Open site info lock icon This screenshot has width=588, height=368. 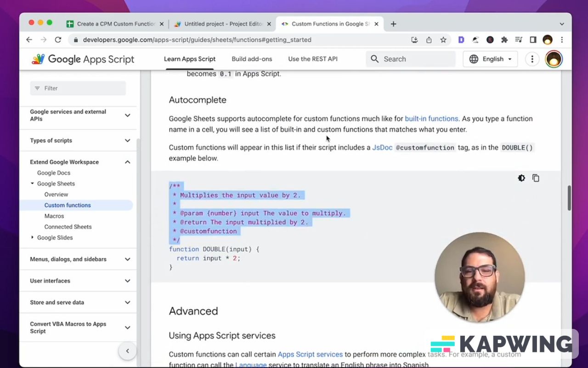pos(76,40)
